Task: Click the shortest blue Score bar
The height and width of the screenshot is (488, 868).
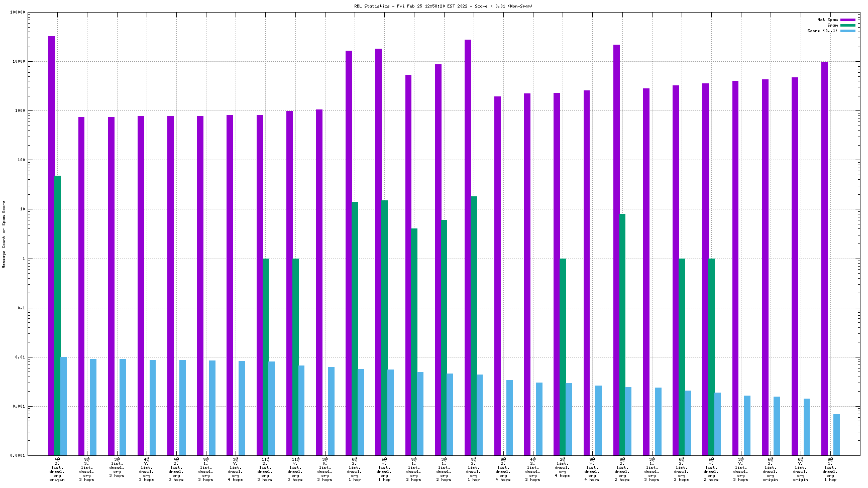Action: pos(836,434)
